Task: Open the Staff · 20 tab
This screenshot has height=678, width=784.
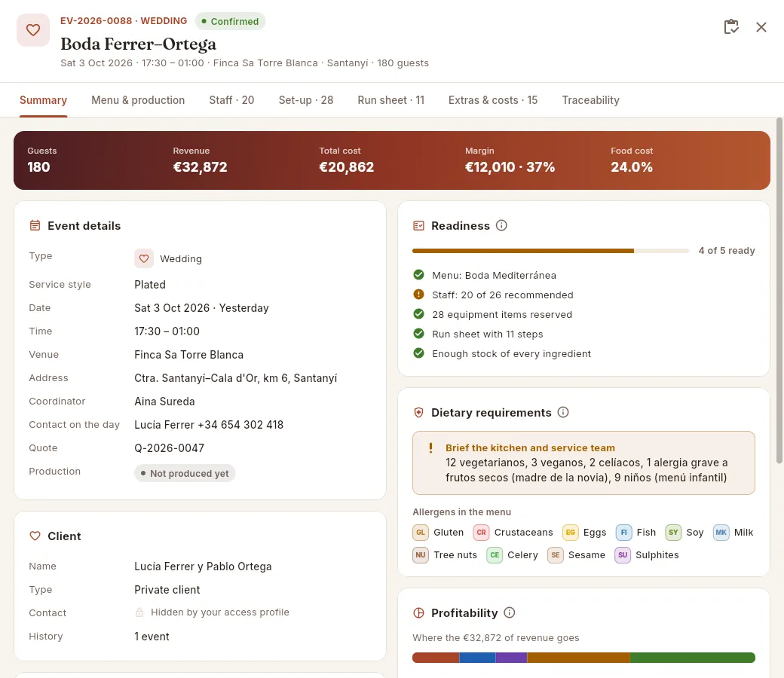Action: point(231,100)
